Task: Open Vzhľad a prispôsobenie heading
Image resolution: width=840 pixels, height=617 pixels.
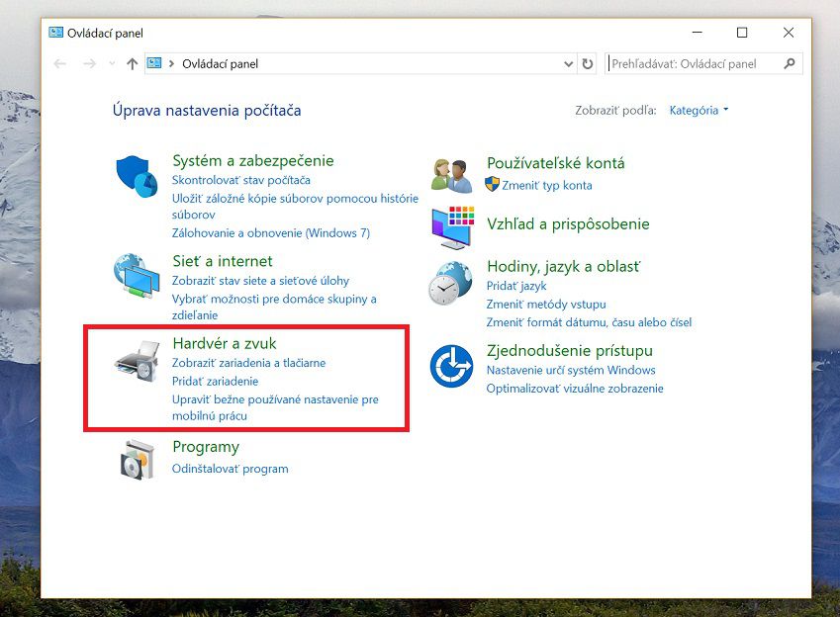Action: [x=568, y=223]
